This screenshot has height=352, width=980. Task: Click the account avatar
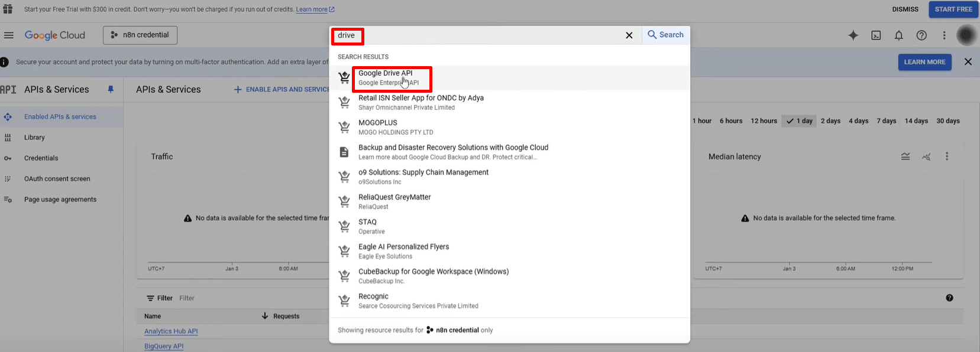(966, 35)
